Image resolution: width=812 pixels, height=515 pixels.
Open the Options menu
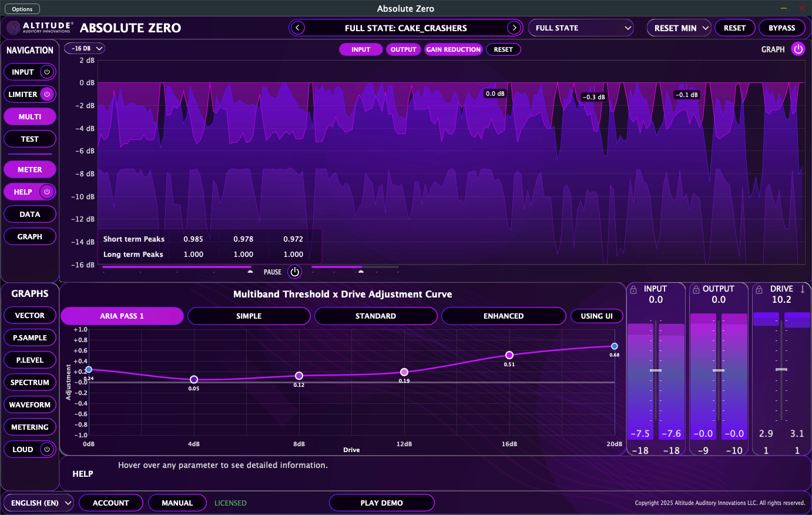pyautogui.click(x=22, y=9)
